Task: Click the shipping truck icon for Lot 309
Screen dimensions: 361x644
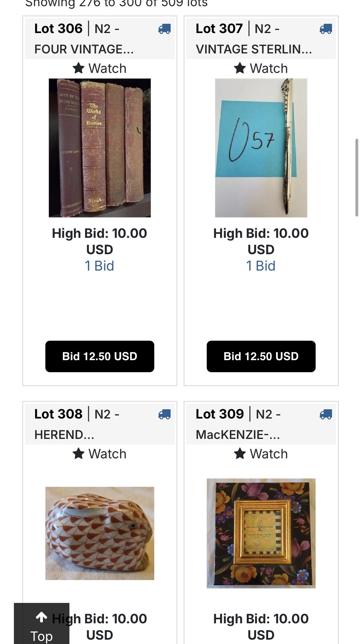Action: (326, 414)
